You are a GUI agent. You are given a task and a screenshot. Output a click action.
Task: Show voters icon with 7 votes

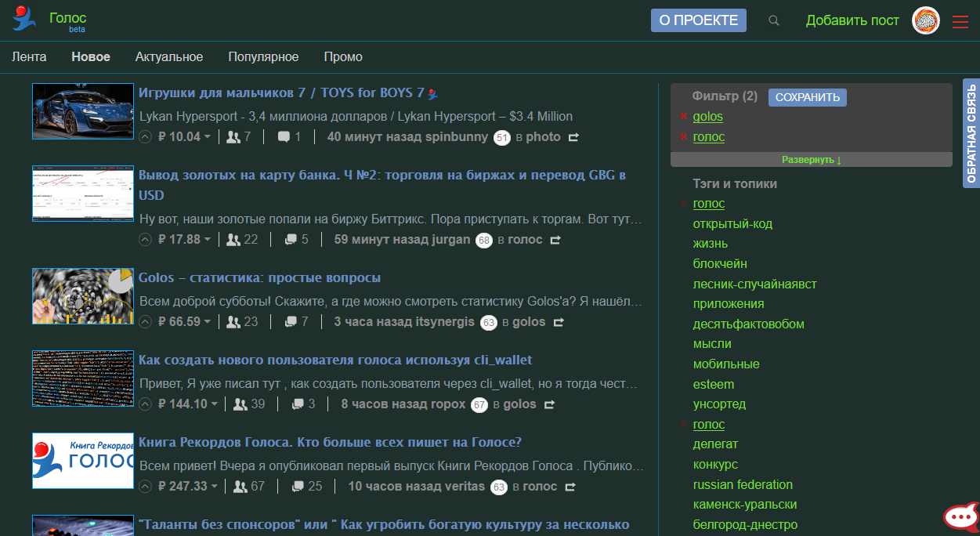click(233, 137)
